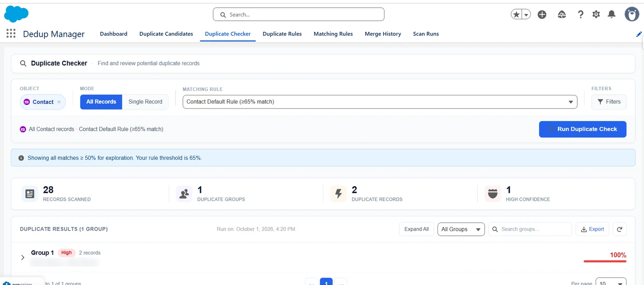Export the duplicate results

tap(592, 229)
